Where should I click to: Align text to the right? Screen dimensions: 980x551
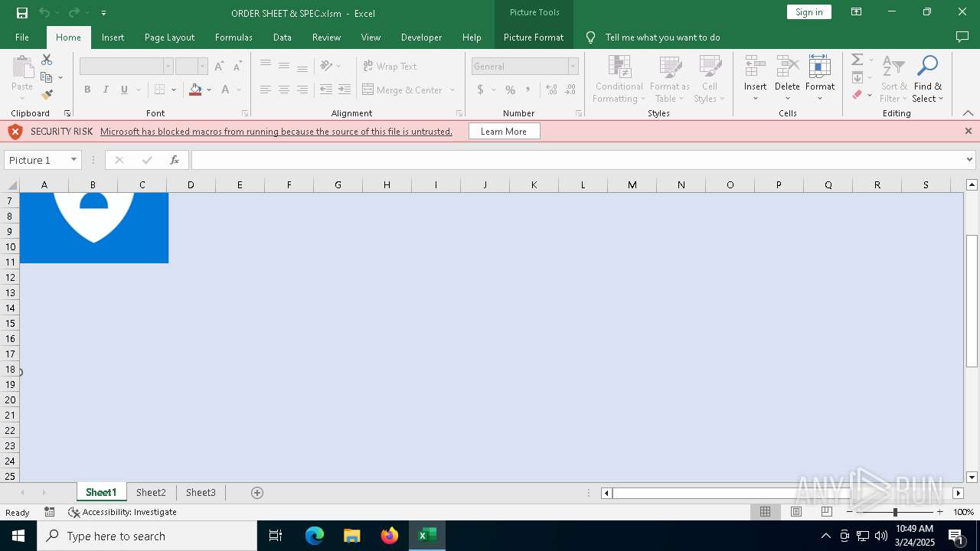302,90
